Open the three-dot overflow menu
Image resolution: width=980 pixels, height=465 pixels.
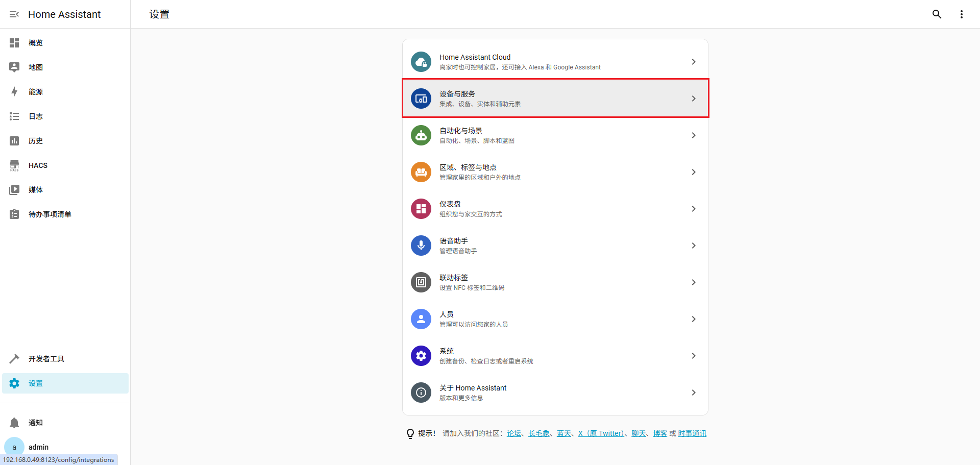coord(961,14)
